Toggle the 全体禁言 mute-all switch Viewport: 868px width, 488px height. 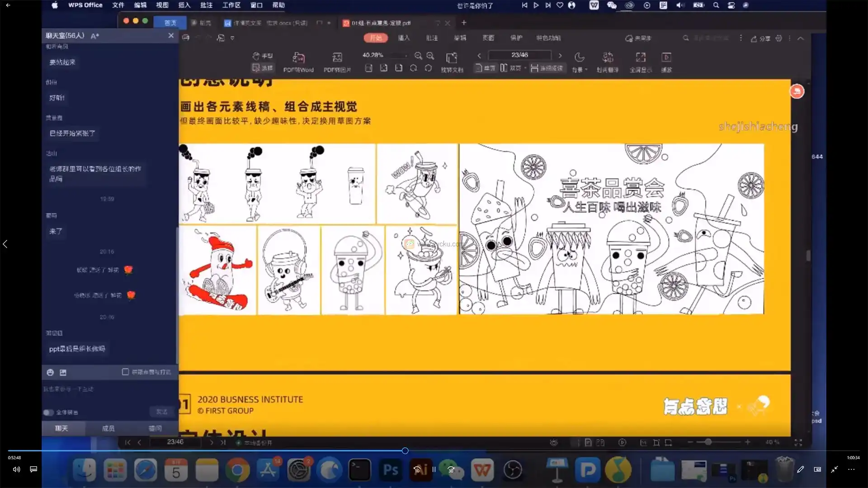pyautogui.click(x=48, y=412)
